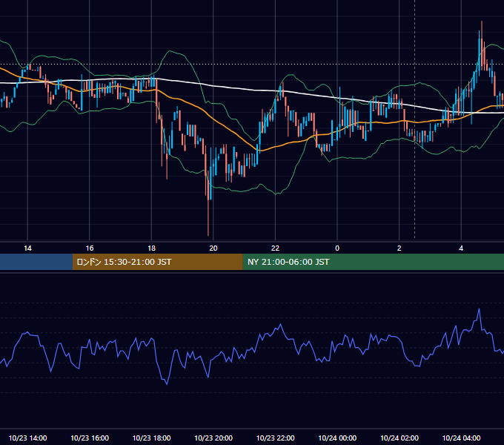Click the 10/24 04:00 date label
Viewport: 504px width, 445px height.
(x=461, y=438)
